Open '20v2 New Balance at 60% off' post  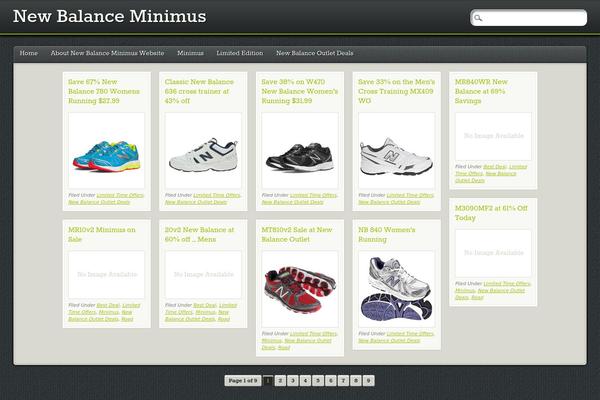(199, 235)
